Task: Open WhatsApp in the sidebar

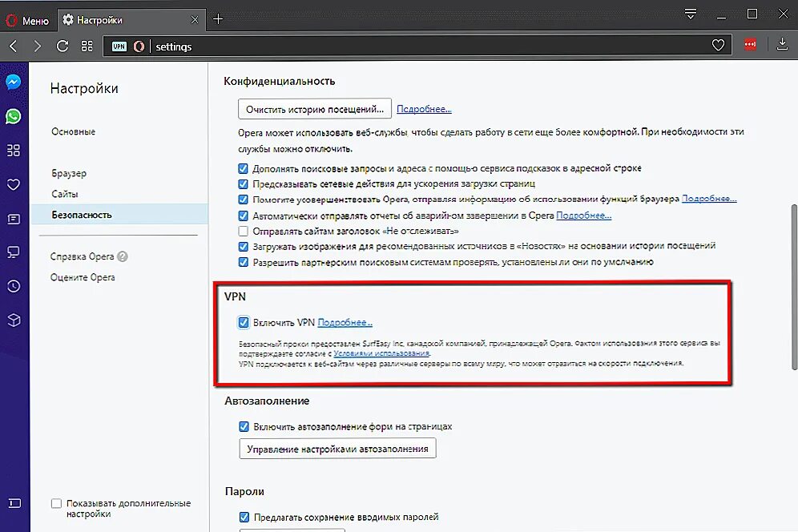Action: (x=14, y=117)
